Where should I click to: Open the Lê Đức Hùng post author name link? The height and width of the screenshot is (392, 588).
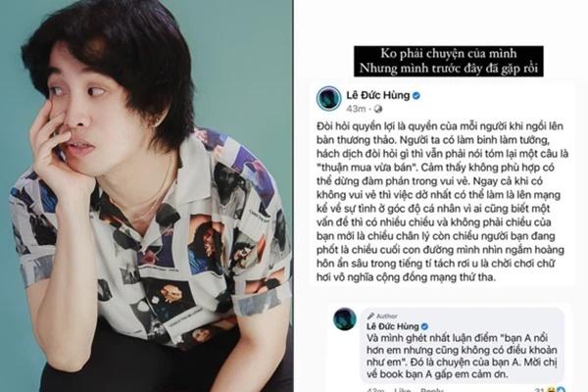378,95
